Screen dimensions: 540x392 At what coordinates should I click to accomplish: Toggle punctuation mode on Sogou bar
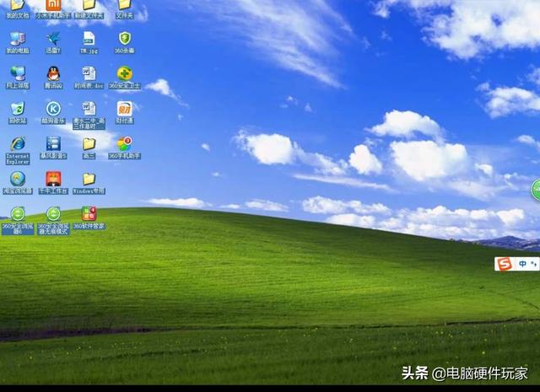534,264
